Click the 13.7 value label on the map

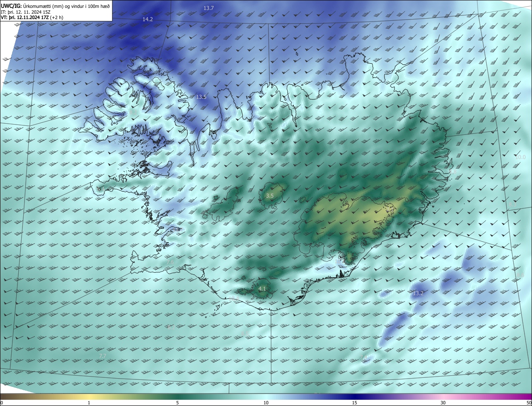pos(209,8)
